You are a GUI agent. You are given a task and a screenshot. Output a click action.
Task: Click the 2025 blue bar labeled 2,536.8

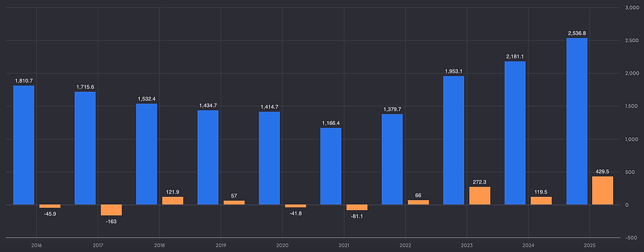(x=577, y=121)
